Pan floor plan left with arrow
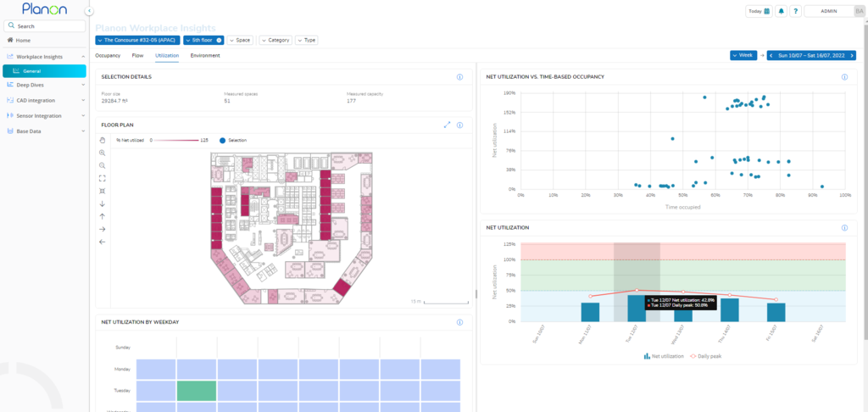Screen dimensions: 868x412 pyautogui.click(x=103, y=242)
